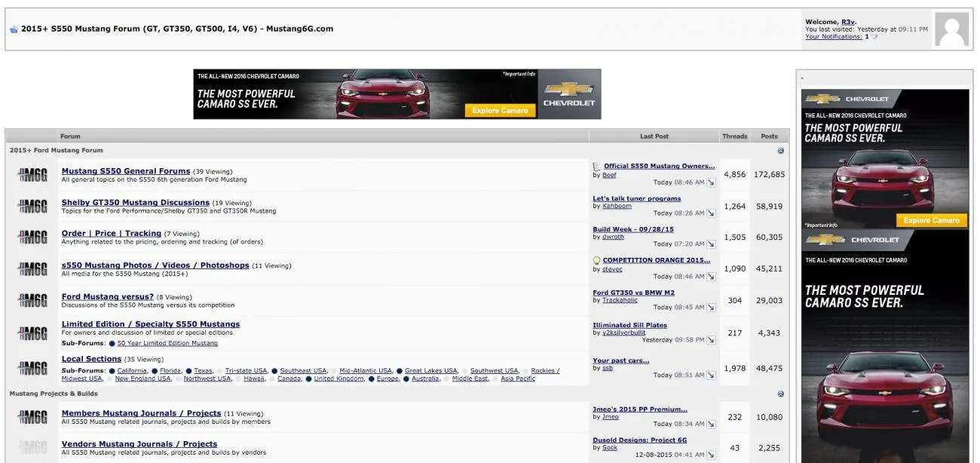The width and height of the screenshot is (980, 463).
Task: Go to last post arrow for Ford GT350 vs BMW M2
Action: point(711,308)
